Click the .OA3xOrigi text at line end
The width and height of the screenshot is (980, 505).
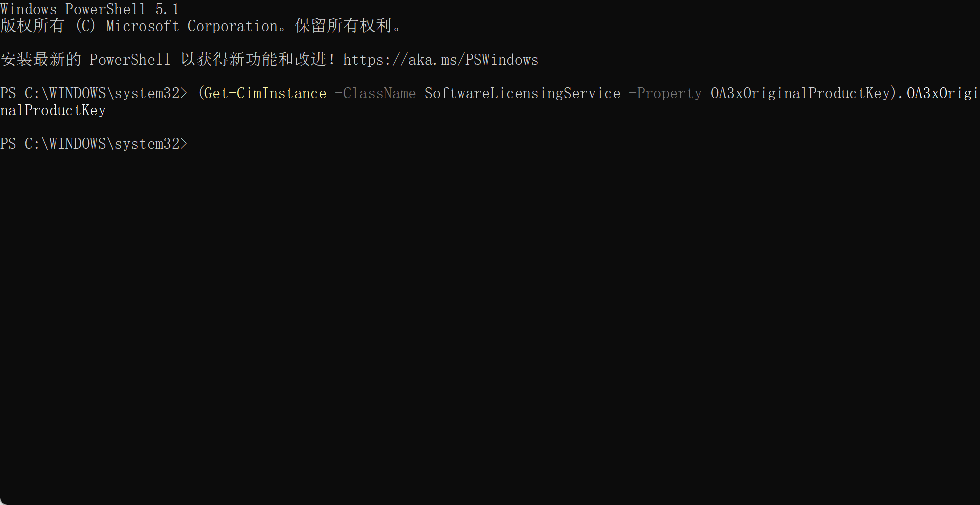pyautogui.click(x=938, y=93)
